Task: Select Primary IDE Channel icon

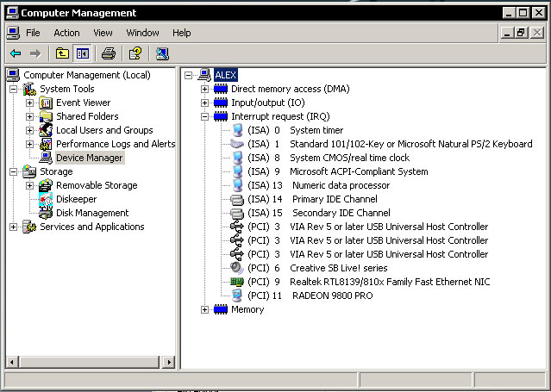Action: pyautogui.click(x=237, y=200)
